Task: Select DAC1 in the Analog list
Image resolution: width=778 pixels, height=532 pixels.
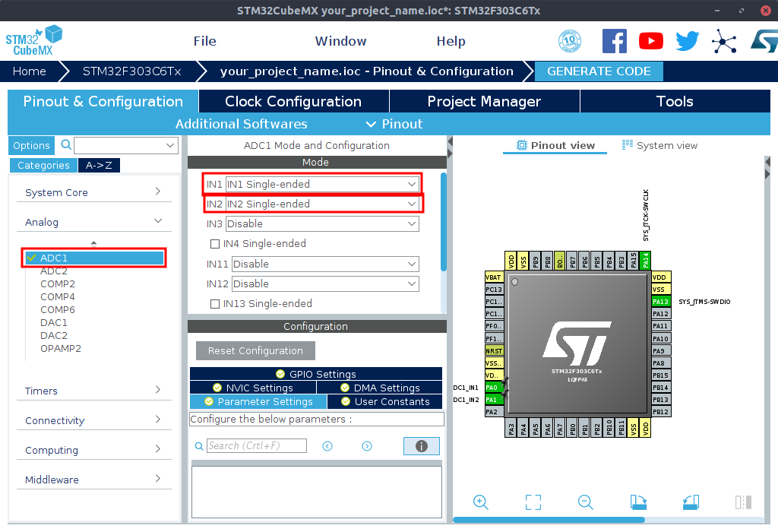Action: coord(54,322)
